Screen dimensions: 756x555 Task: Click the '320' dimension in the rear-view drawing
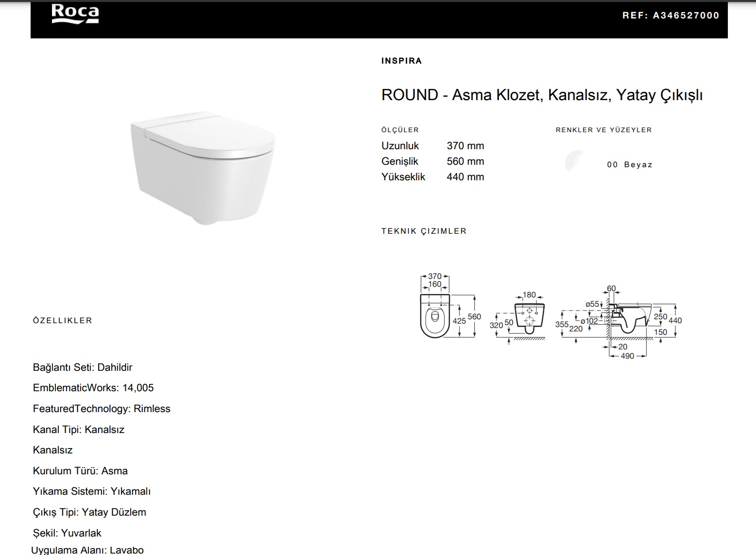pyautogui.click(x=496, y=325)
